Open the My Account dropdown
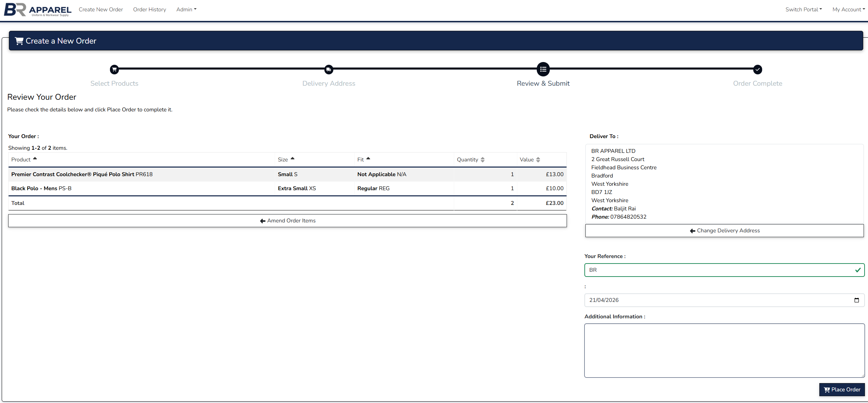 click(848, 10)
